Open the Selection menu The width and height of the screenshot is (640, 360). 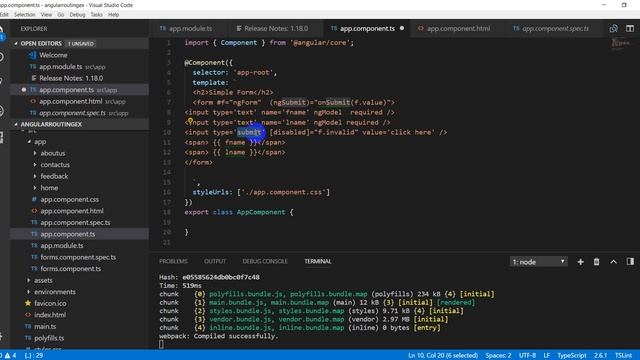point(24,15)
